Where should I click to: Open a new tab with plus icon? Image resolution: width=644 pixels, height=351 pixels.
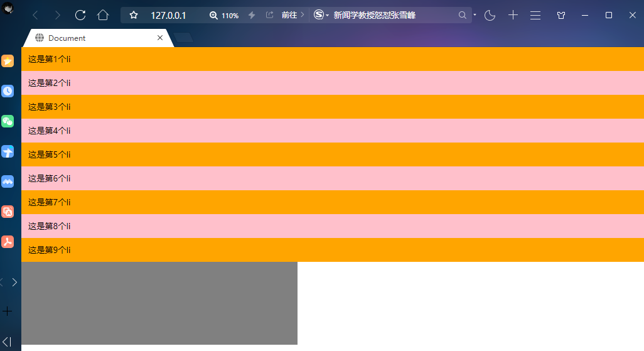pyautogui.click(x=513, y=15)
